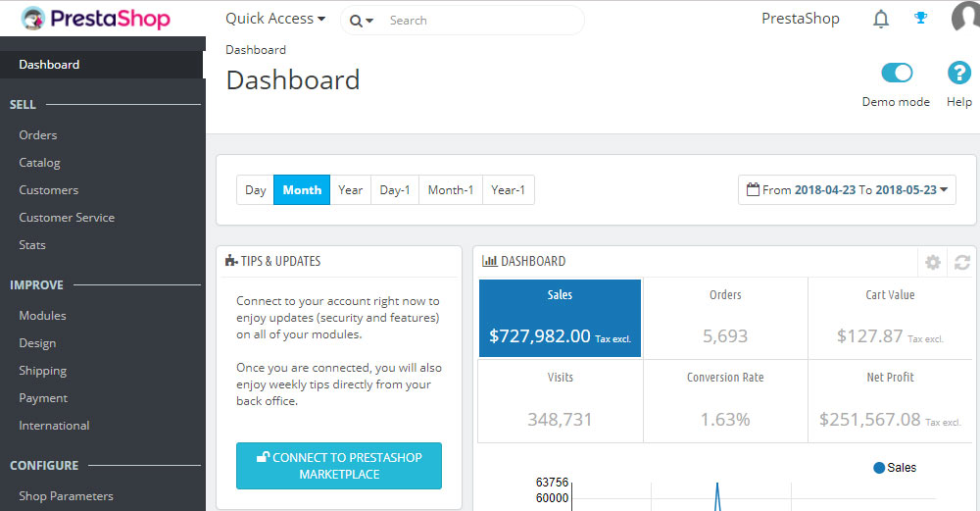This screenshot has height=511, width=980.
Task: Open the notifications bell
Action: [x=881, y=20]
